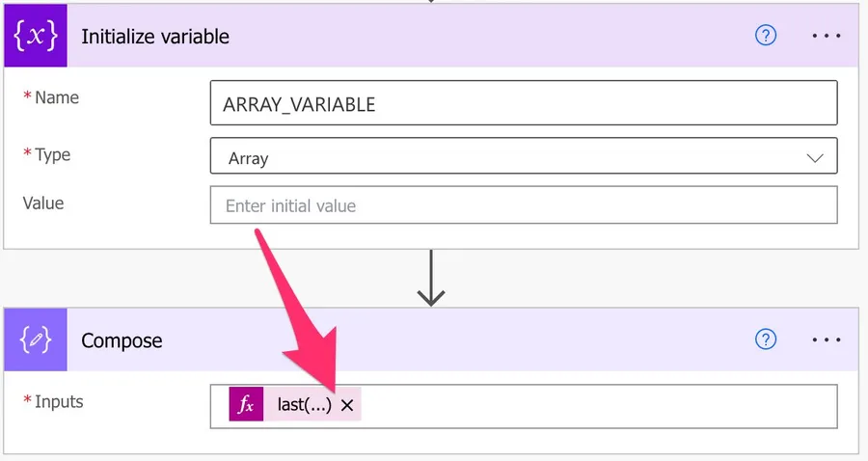Viewport: 868px width, 461px height.
Task: Click the arrow connector above Compose
Action: coord(431,280)
